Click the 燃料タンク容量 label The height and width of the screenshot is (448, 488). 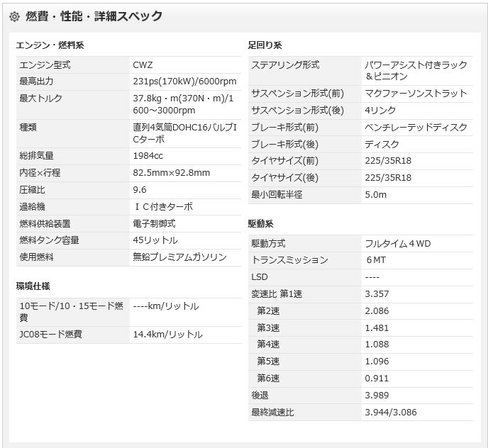pyautogui.click(x=49, y=240)
